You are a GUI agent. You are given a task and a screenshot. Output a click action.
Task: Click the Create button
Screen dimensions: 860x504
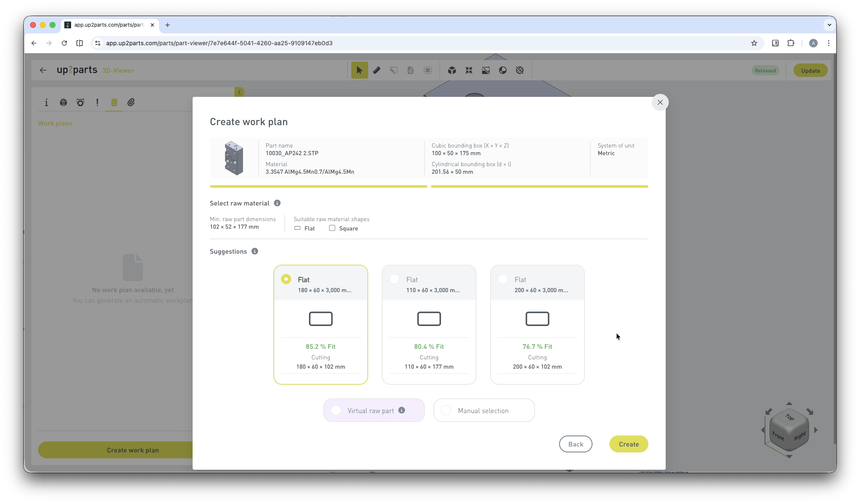click(x=628, y=444)
